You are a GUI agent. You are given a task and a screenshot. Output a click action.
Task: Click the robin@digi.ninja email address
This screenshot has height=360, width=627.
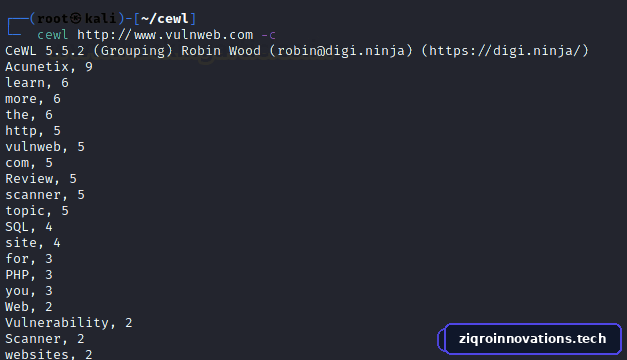[x=341, y=51]
